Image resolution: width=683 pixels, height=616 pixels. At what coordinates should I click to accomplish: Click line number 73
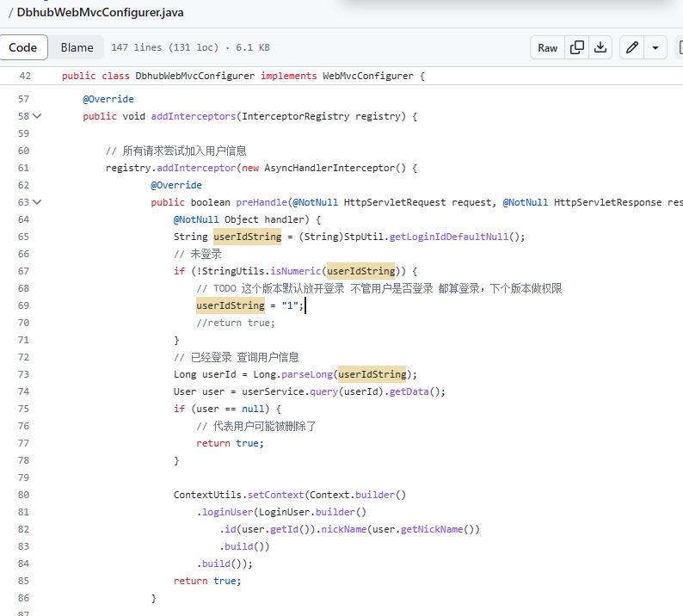(x=23, y=374)
